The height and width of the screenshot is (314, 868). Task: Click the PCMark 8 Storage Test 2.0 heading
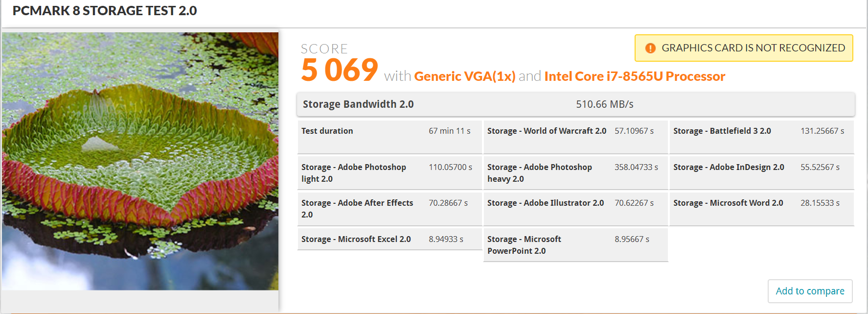pyautogui.click(x=105, y=11)
